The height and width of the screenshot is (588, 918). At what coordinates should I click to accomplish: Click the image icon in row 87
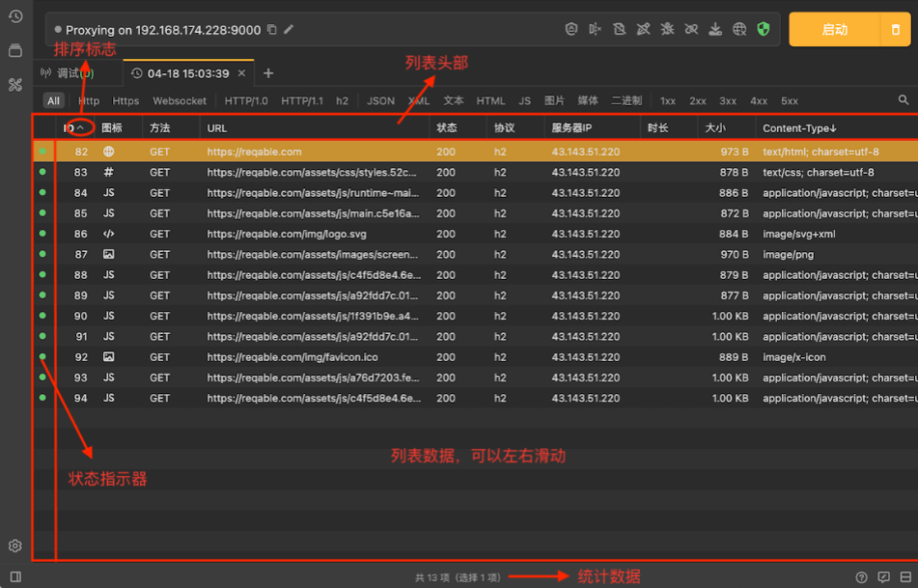[108, 254]
